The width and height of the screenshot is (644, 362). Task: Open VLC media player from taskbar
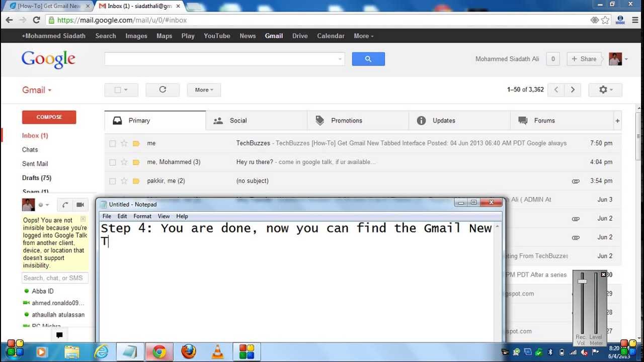(x=217, y=351)
